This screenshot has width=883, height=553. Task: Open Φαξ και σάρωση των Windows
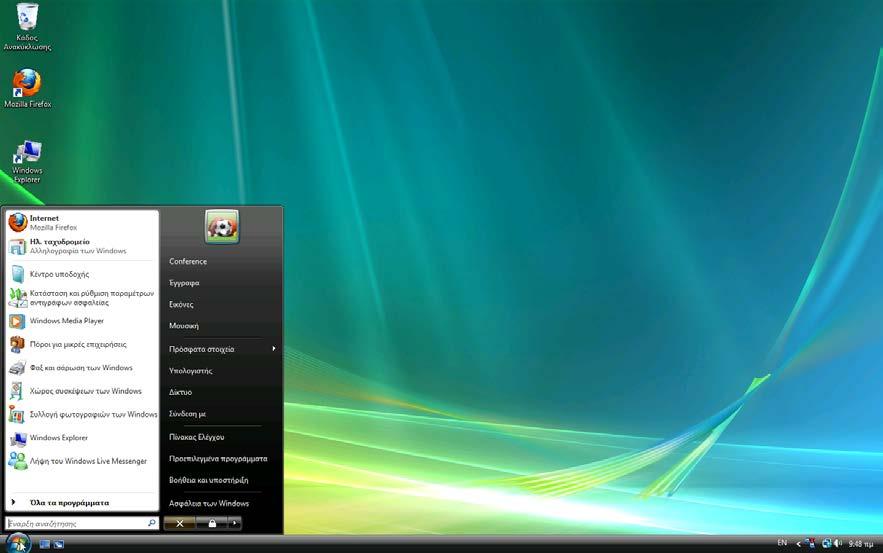(82, 368)
